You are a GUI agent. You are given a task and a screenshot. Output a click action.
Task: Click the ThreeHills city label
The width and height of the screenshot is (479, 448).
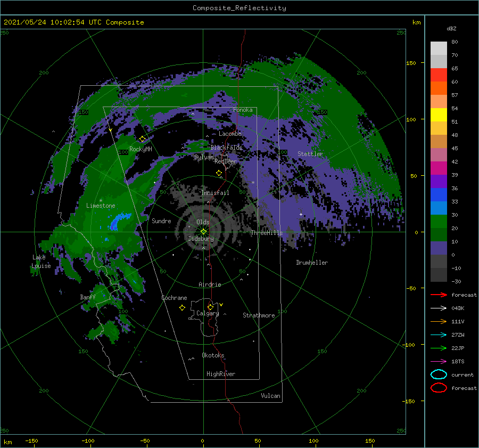(x=267, y=233)
